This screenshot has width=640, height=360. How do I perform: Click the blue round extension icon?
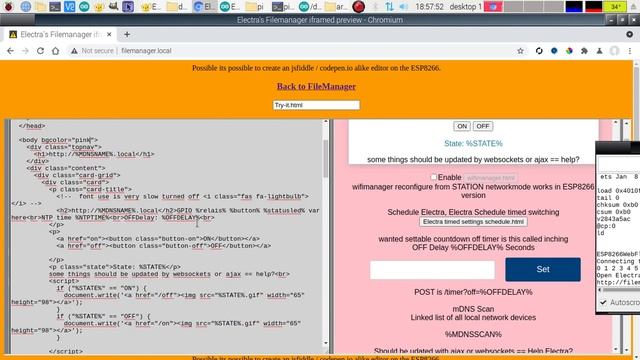(x=554, y=51)
